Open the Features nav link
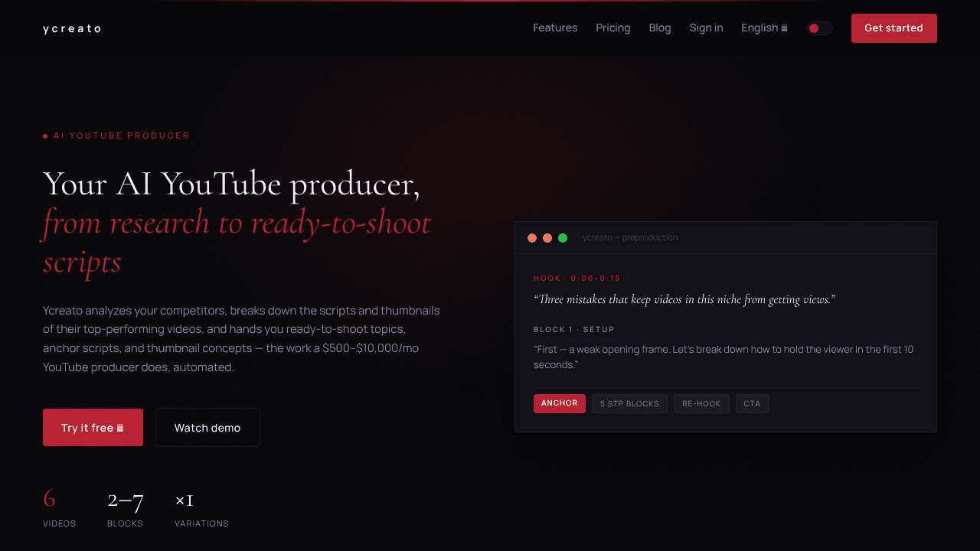 [555, 28]
